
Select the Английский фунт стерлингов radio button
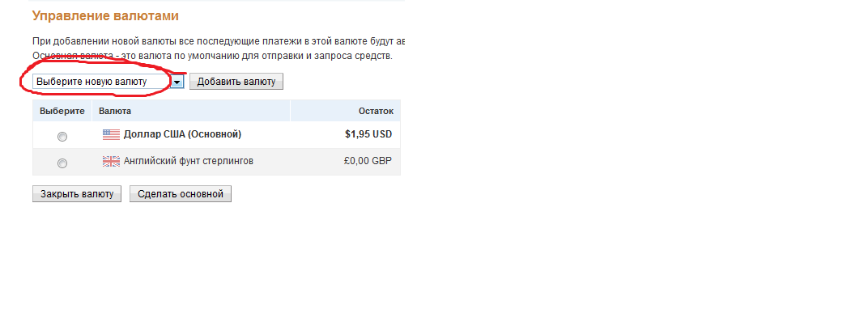pyautogui.click(x=62, y=163)
